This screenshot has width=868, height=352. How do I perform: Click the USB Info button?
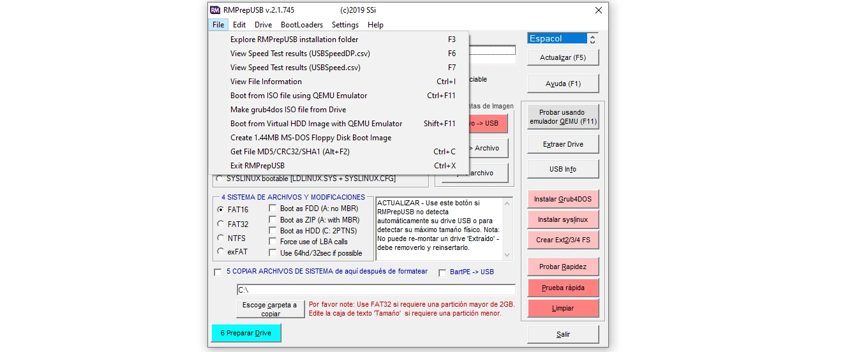tap(563, 169)
